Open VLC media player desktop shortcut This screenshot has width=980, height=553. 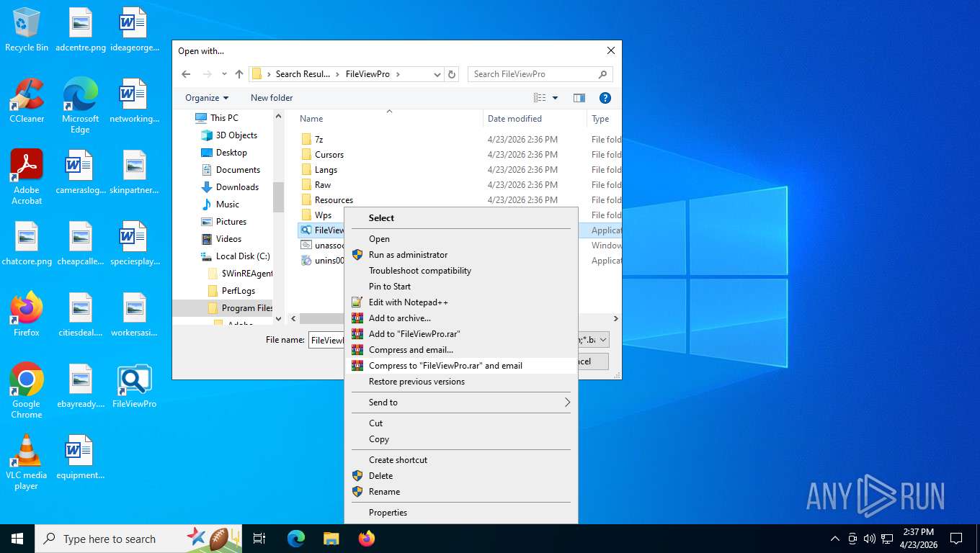click(27, 462)
